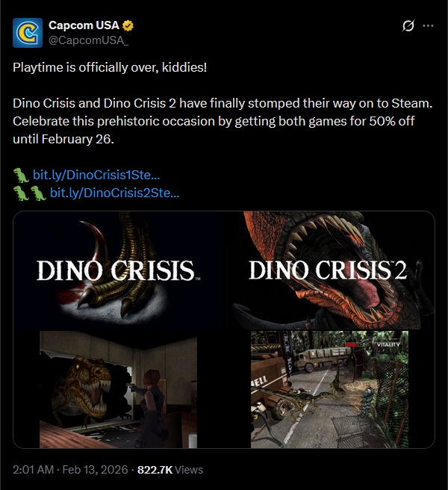Viewport: 448px width, 490px height.
Task: Click the 'Playtime is officially over, kiddies!' text
Action: (110, 67)
